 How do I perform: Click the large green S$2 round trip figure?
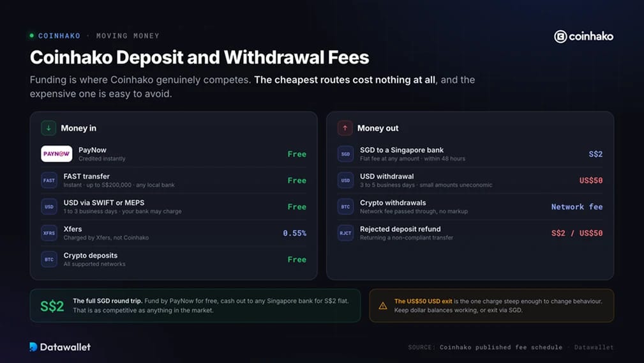52,306
